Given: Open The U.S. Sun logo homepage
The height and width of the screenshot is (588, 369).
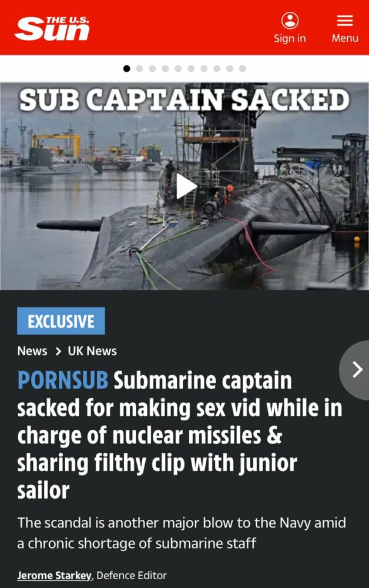Looking at the screenshot, I should tap(52, 28).
